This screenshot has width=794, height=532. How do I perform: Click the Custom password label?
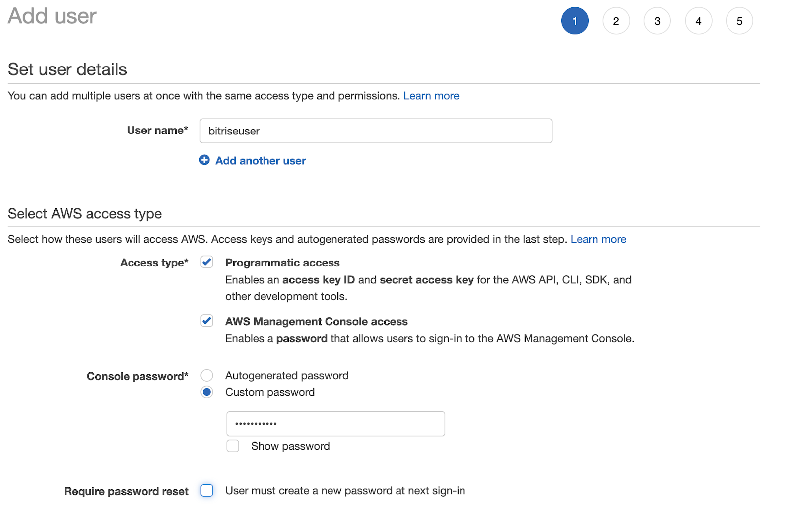[270, 392]
